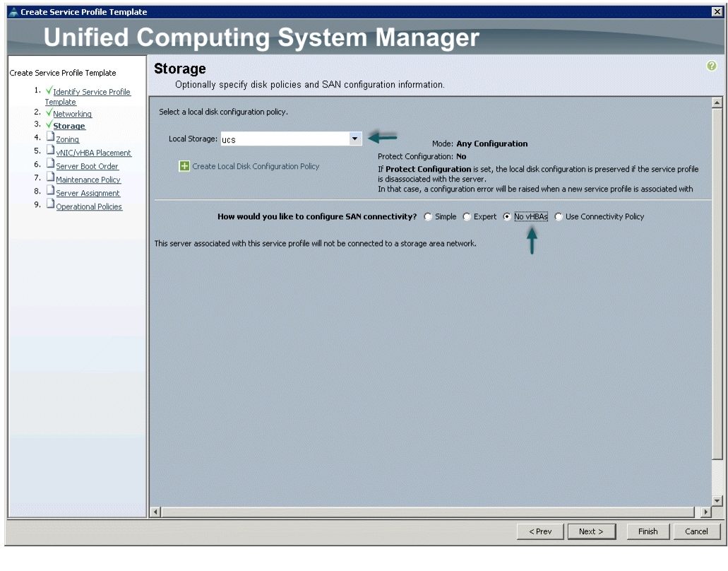Click Create Local Disk Configuration Policy link
728x571 pixels.
tap(256, 166)
